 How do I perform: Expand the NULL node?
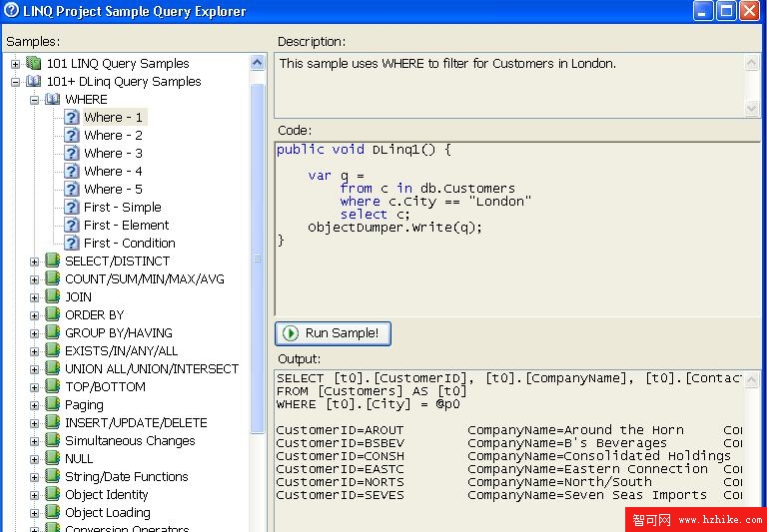(34, 459)
